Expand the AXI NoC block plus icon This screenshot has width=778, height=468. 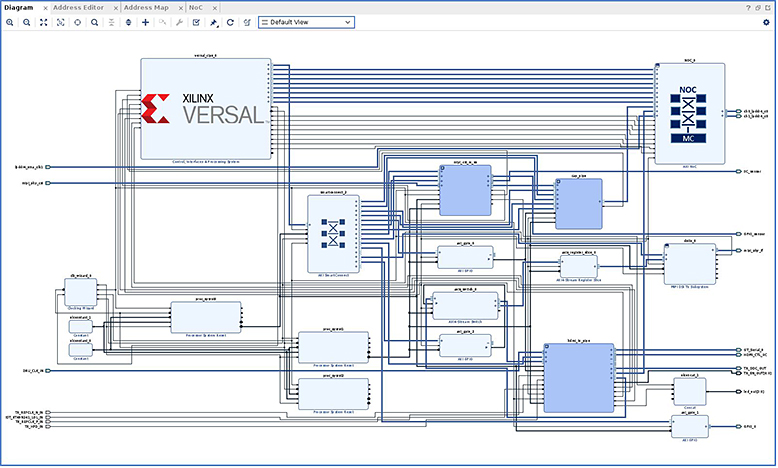click(x=657, y=66)
